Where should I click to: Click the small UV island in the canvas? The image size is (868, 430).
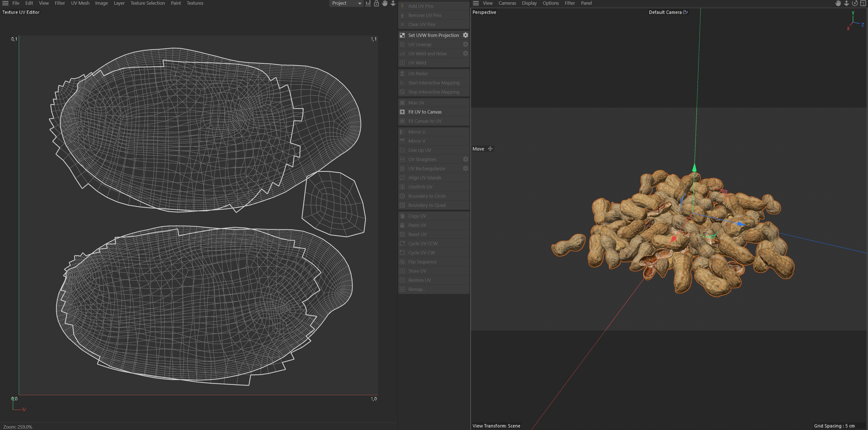pyautogui.click(x=334, y=204)
